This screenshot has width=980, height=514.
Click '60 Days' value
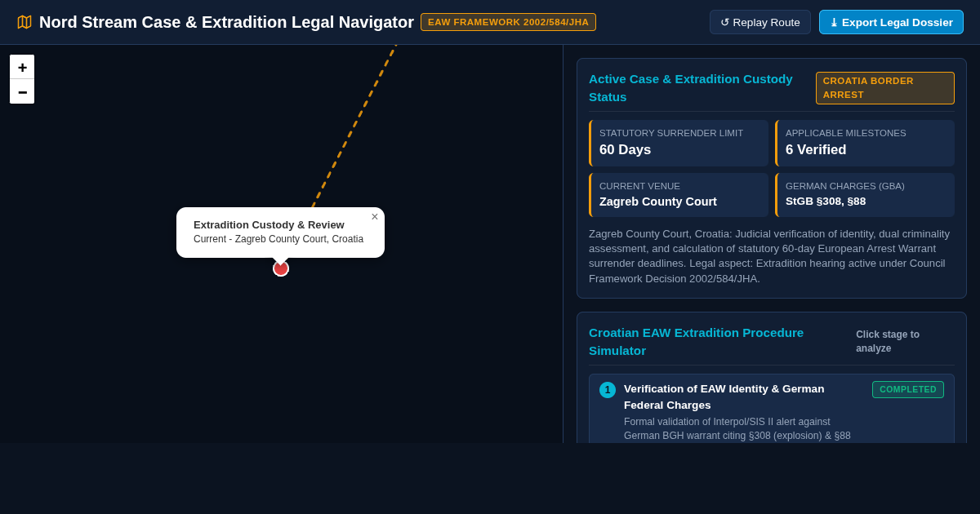point(625,150)
